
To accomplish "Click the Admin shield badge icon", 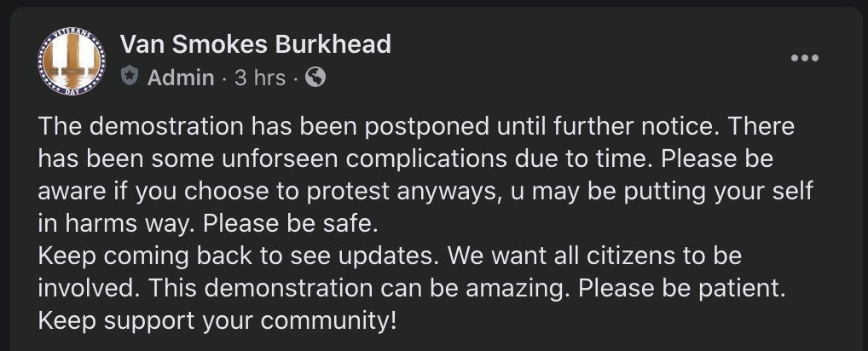I will (x=130, y=77).
